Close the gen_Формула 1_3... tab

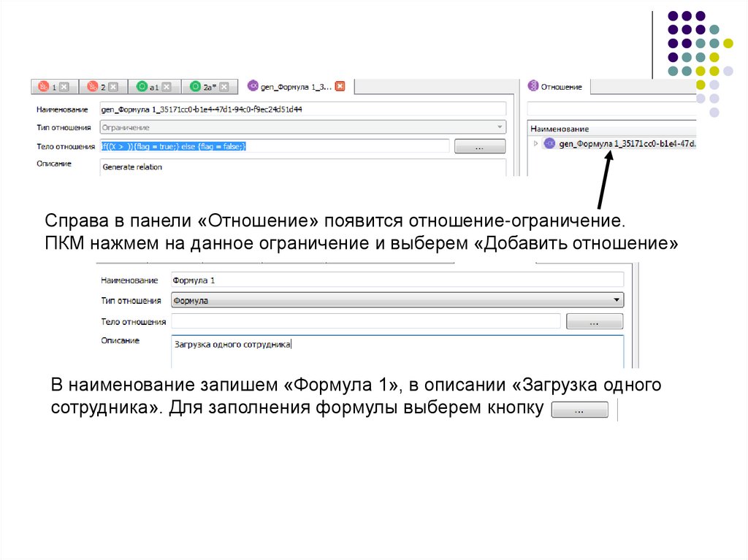[340, 86]
